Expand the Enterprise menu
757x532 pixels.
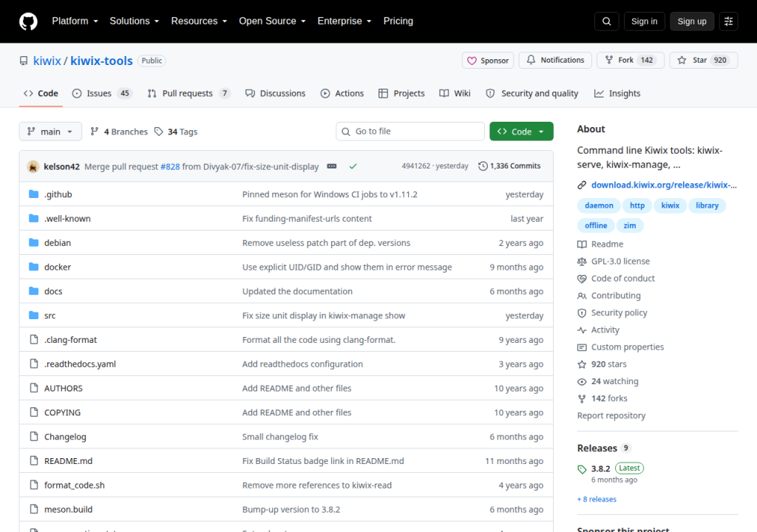click(x=344, y=21)
